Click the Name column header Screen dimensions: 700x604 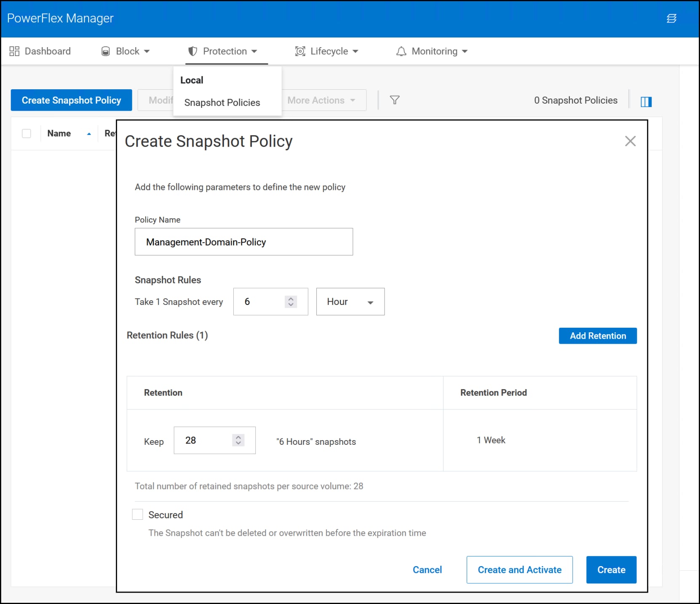tap(59, 134)
